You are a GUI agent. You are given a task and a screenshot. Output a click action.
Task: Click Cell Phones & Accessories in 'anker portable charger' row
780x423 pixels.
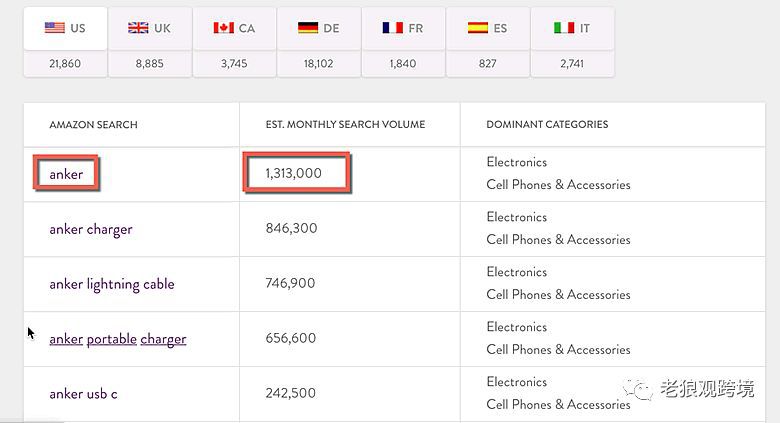click(559, 349)
